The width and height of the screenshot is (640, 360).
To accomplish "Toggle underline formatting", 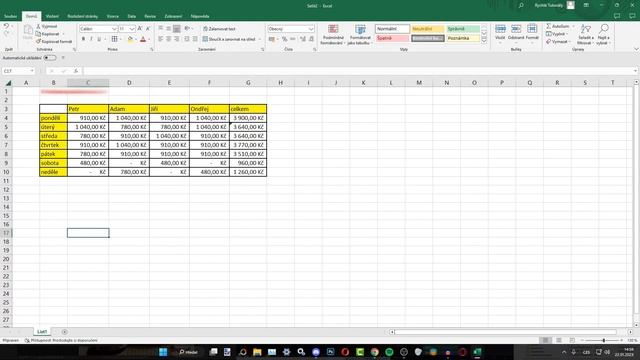I will pos(99,39).
